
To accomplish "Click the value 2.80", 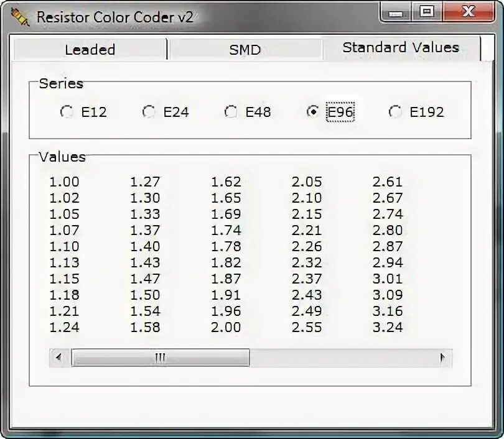I will (388, 230).
